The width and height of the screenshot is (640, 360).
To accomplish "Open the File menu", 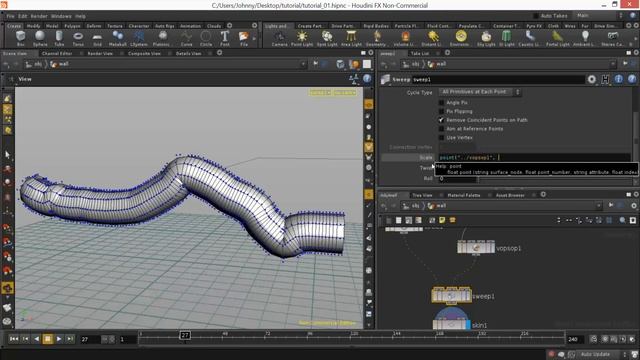I will click(x=11, y=16).
